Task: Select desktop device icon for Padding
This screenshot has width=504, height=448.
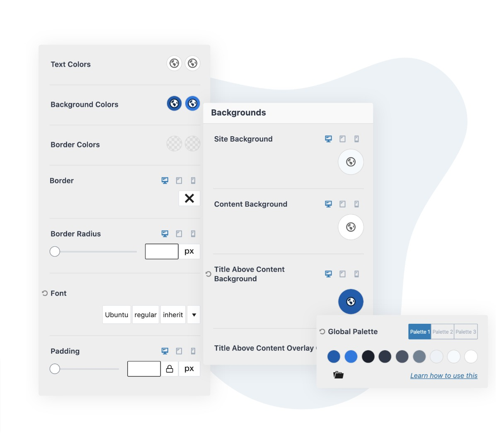Action: 165,351
